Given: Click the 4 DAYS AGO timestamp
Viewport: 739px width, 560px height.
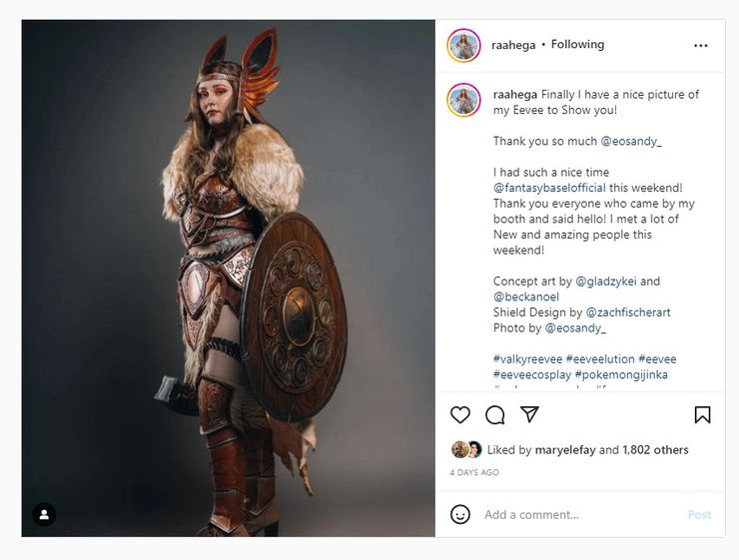Looking at the screenshot, I should (x=474, y=472).
